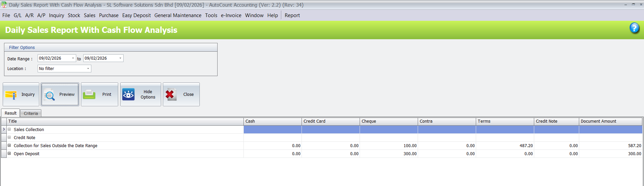Open the e-Invoice menu

(231, 15)
